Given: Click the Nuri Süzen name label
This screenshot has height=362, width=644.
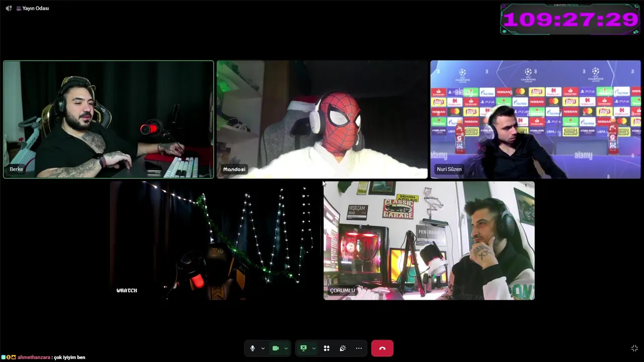Looking at the screenshot, I should 449,169.
